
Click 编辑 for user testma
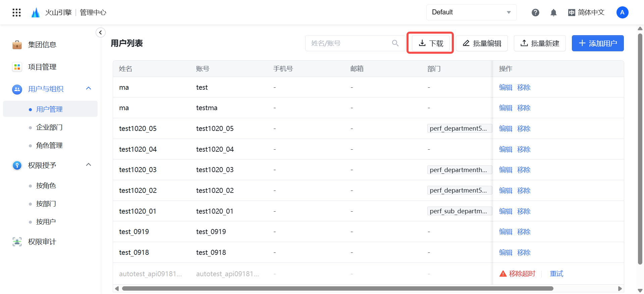(505, 108)
